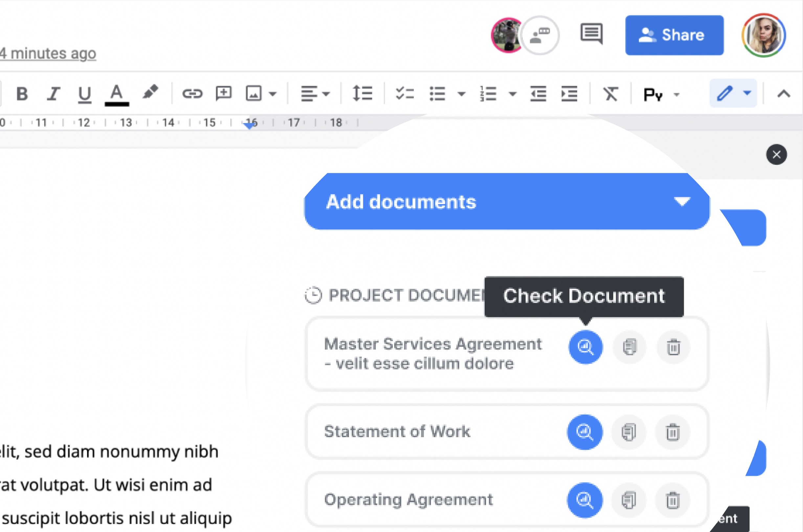The height and width of the screenshot is (532, 803).
Task: Click the numbered list icon
Action: click(x=488, y=94)
